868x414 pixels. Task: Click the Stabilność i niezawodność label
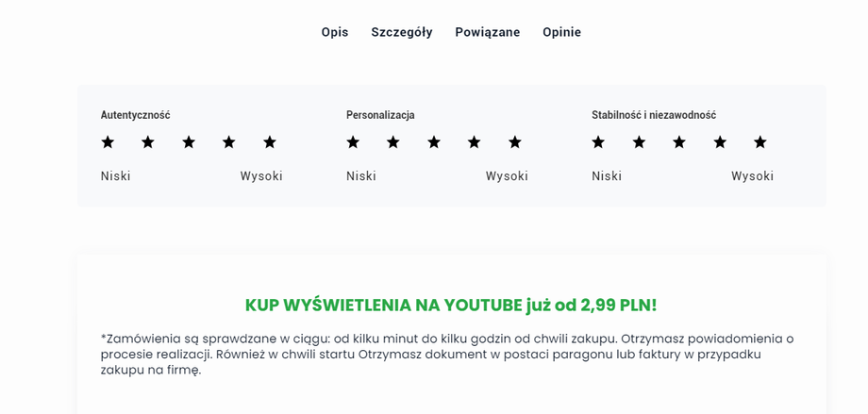point(654,115)
